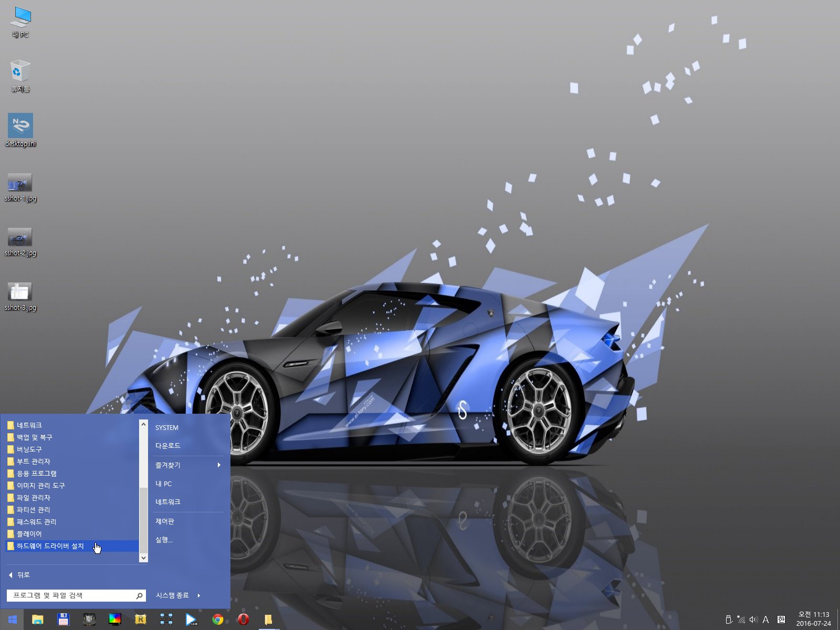Toggle the 한 Korean input indicator
Image resolution: width=840 pixels, height=630 pixels.
781,619
